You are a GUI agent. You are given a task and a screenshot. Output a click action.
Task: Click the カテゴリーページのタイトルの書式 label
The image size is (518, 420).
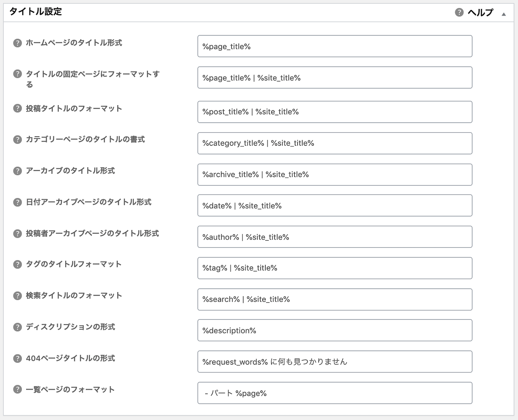click(85, 139)
